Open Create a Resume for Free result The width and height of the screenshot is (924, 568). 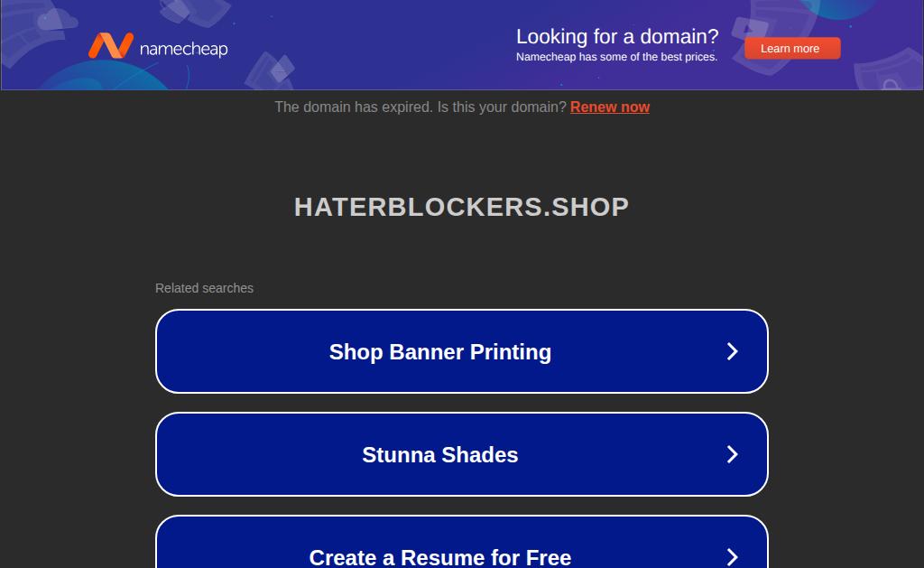(462, 543)
